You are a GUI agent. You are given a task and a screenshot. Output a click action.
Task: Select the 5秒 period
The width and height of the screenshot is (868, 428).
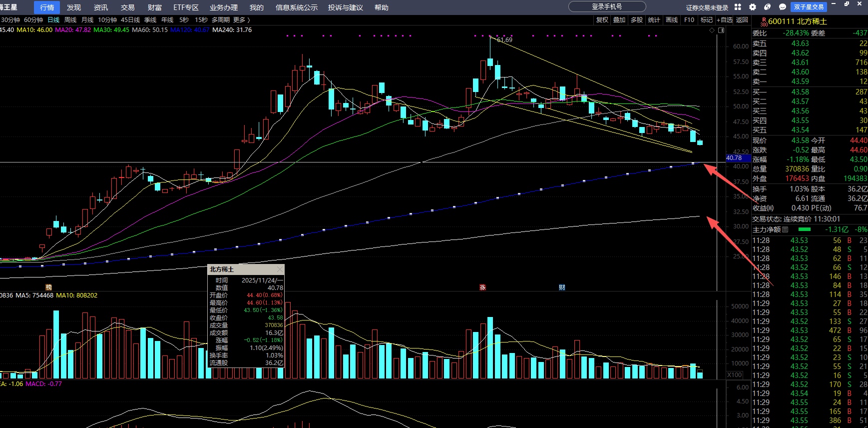[x=184, y=20]
